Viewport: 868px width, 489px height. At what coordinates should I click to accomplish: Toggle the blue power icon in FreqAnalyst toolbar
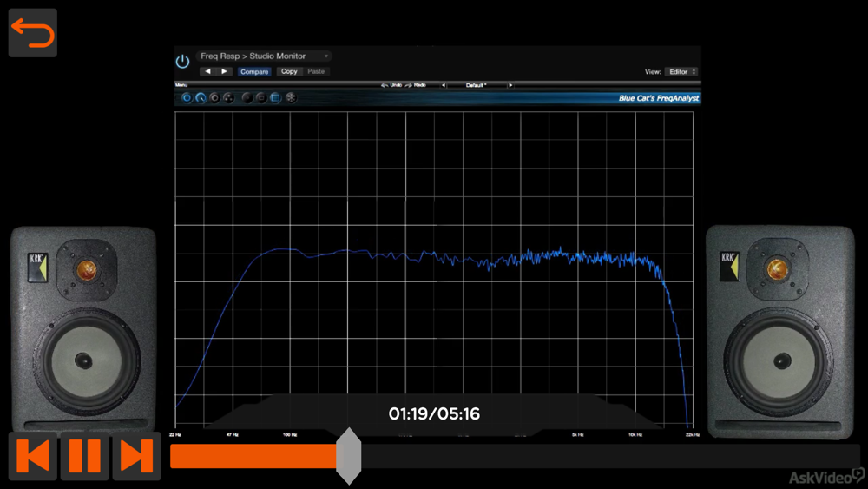click(186, 98)
